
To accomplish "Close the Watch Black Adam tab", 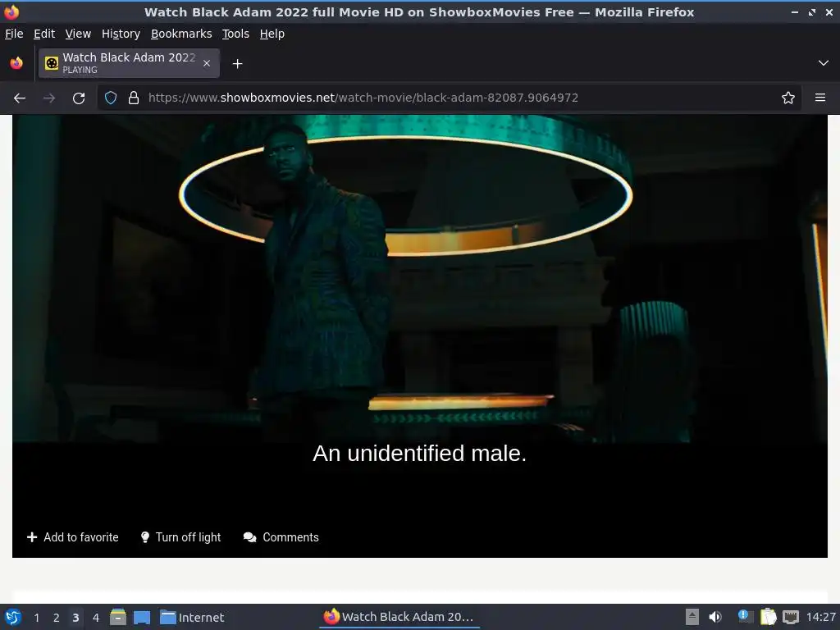I will point(207,63).
